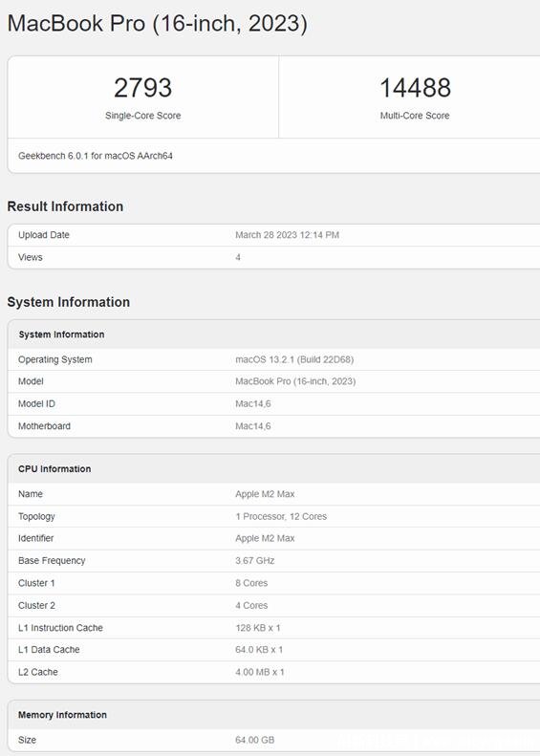Click the Topology row label
540x756 pixels.
tap(36, 516)
